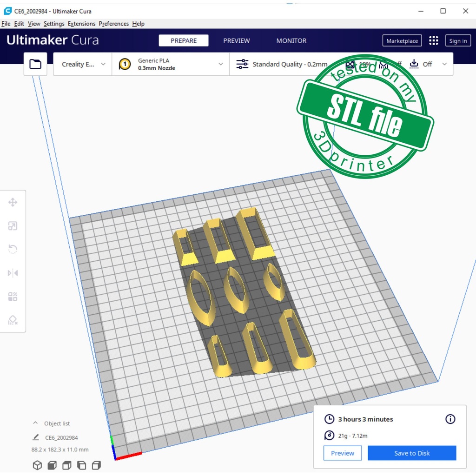476x476 pixels.
Task: Switch to the PREVIEW tab
Action: 236,41
